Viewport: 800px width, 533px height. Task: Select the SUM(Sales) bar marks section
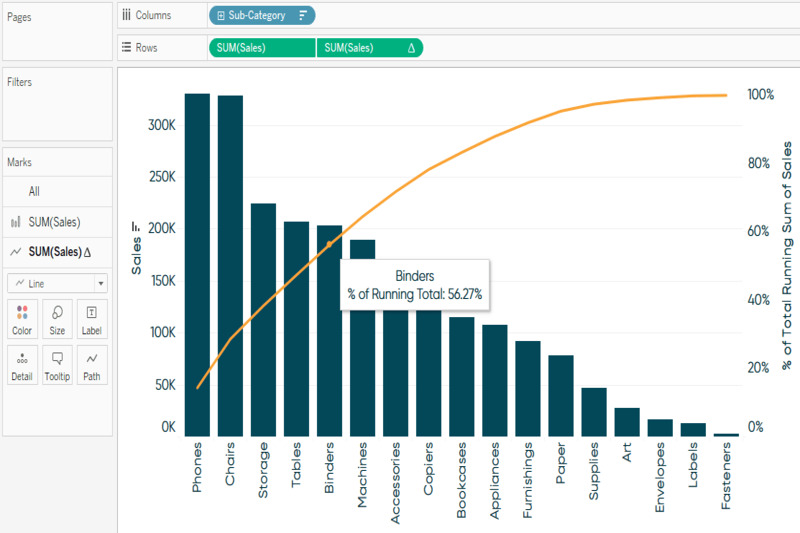click(54, 222)
